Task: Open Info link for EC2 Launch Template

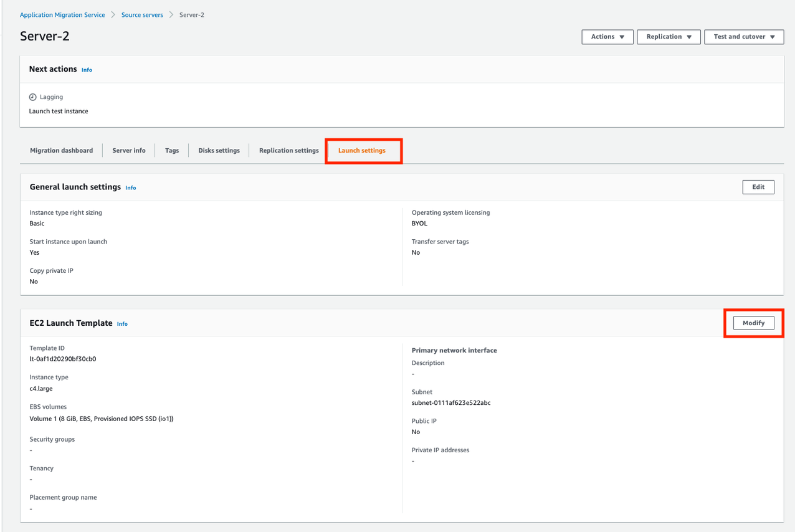Action: 122,324
